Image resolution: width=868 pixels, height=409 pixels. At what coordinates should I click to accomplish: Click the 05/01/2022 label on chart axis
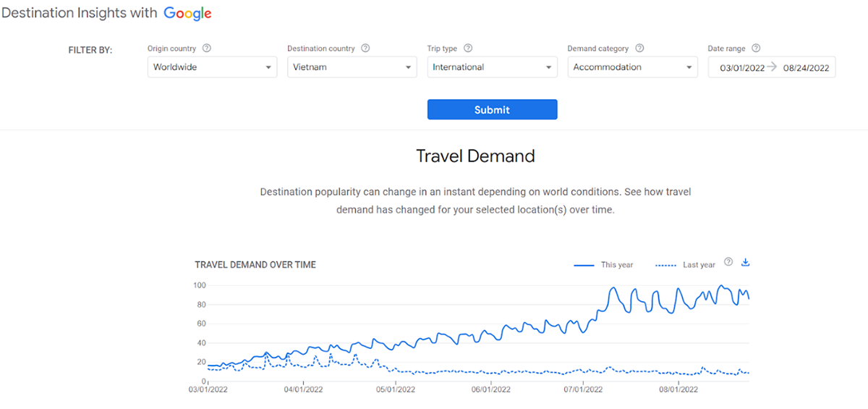396,389
